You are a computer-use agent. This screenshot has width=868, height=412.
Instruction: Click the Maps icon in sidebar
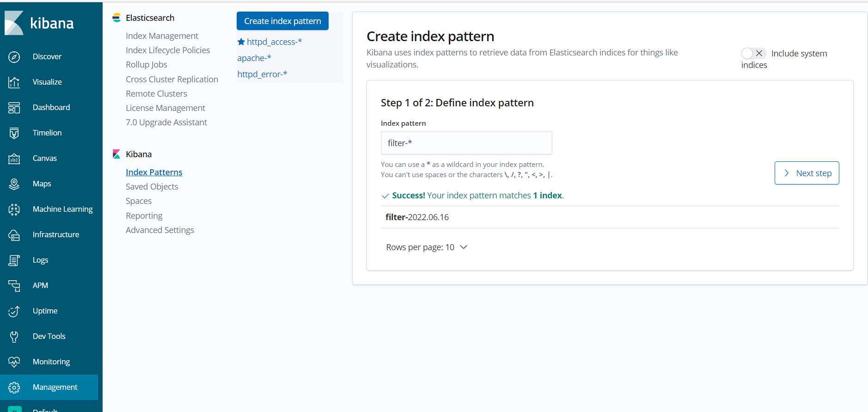coord(14,184)
